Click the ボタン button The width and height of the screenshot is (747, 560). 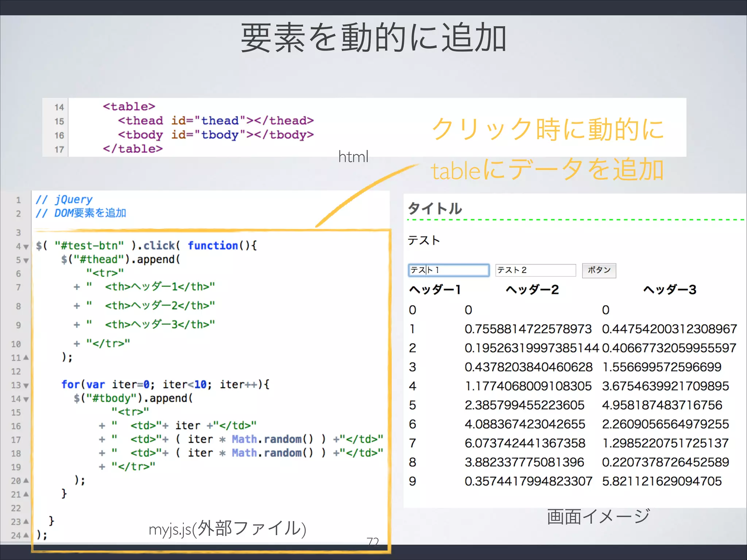click(x=599, y=271)
